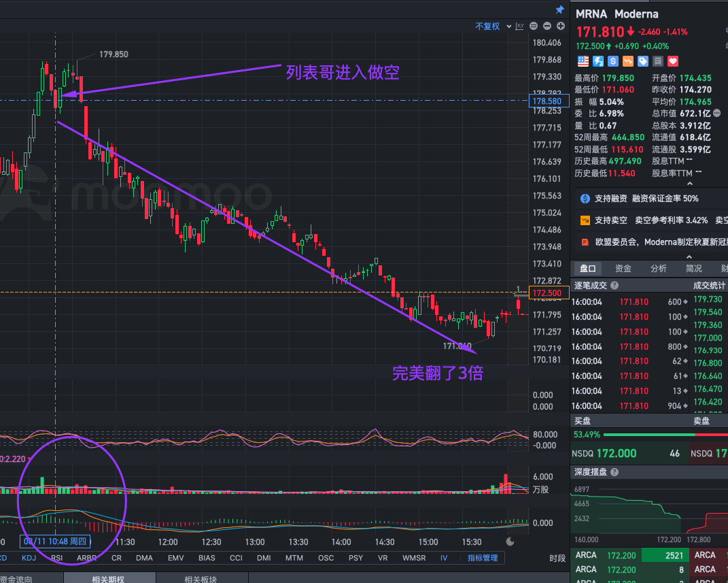Open the 成交统计 link
The width and height of the screenshot is (728, 583).
(x=709, y=285)
